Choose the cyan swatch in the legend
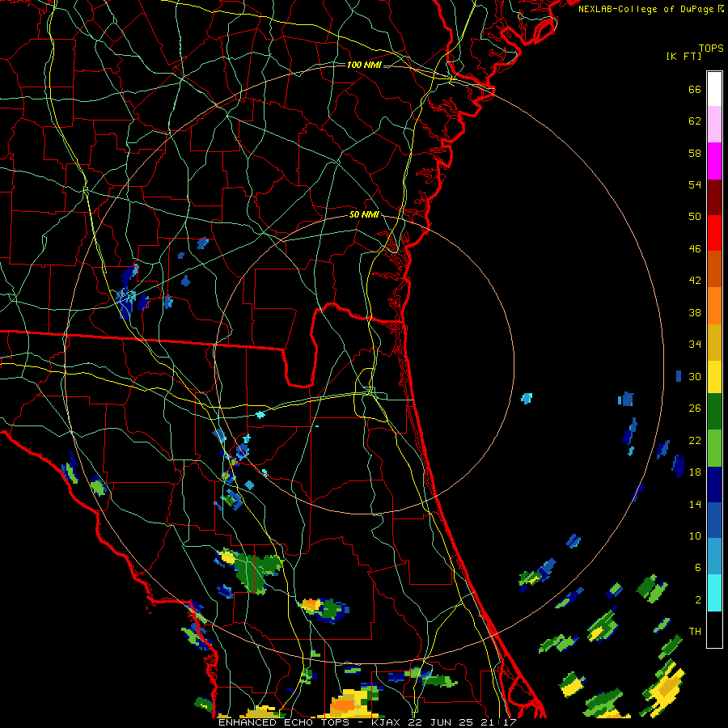Viewport: 728px width, 728px height. click(714, 593)
